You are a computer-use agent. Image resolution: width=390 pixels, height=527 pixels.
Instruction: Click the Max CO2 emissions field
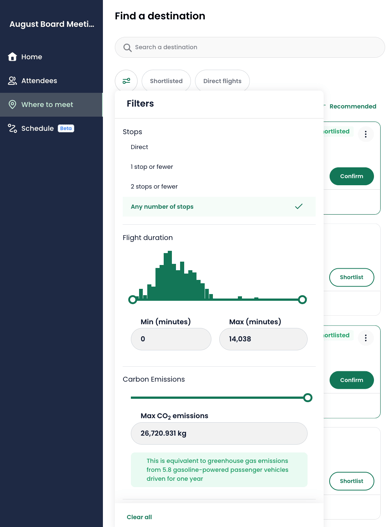pyautogui.click(x=219, y=433)
